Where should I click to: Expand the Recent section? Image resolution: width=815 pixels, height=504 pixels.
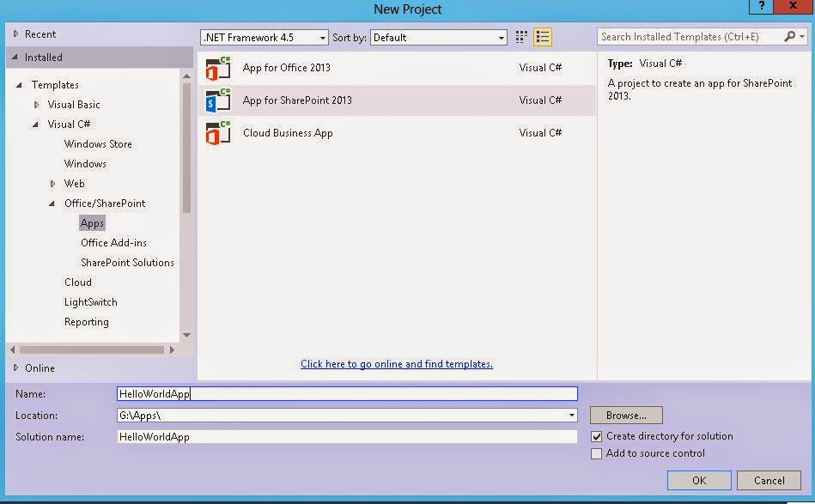point(15,33)
